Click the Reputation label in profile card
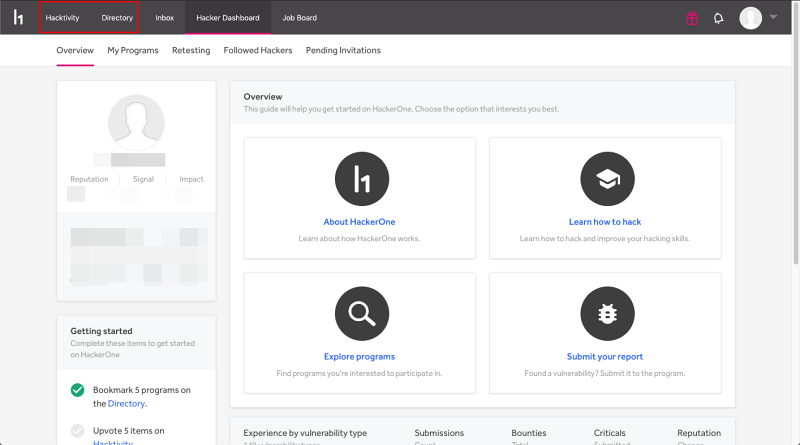The image size is (800, 445). pyautogui.click(x=89, y=179)
